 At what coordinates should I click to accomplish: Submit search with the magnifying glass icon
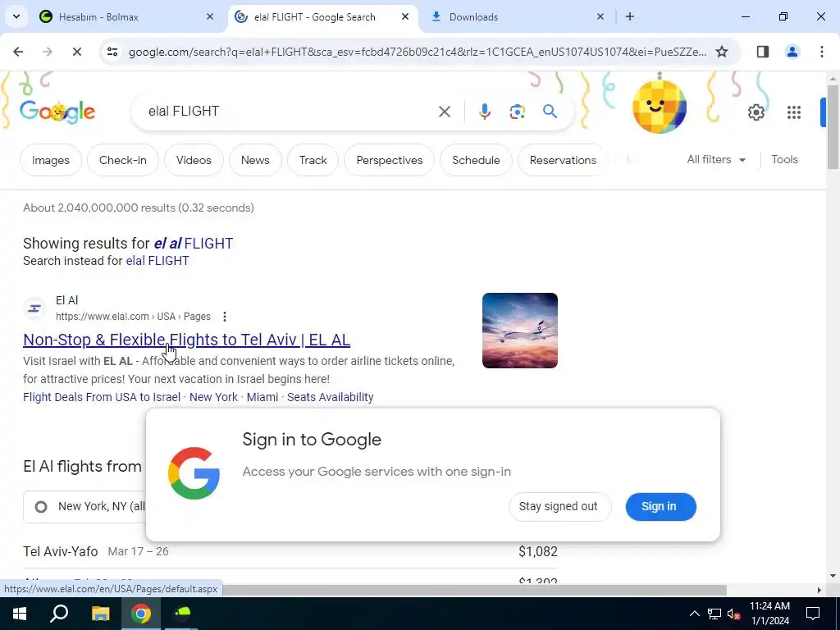pos(550,112)
